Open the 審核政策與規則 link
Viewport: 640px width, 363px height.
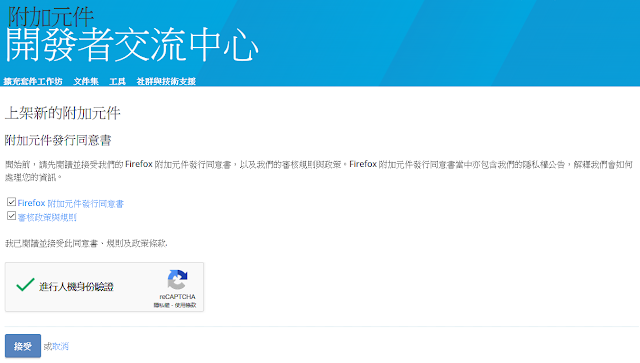pyautogui.click(x=47, y=217)
